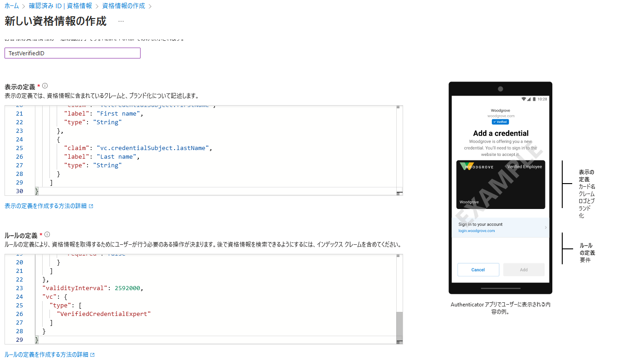Viewport: 623px width, 364px height.
Task: Click the info icon beside ルールの定義
Action: tap(47, 234)
